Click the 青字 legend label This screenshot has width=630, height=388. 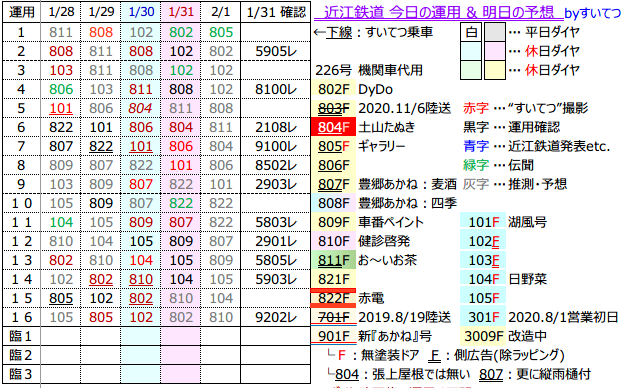(x=476, y=146)
